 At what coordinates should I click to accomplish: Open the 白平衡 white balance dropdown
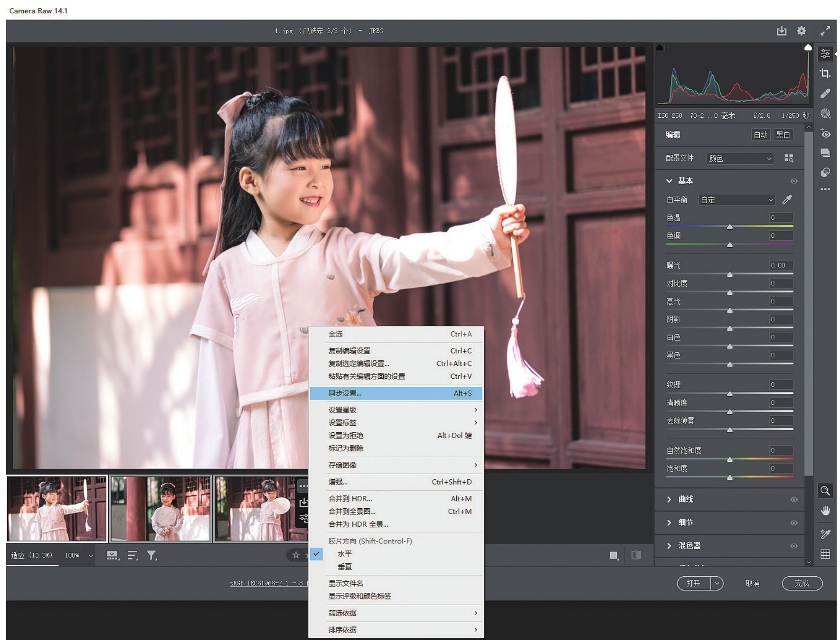(x=736, y=200)
